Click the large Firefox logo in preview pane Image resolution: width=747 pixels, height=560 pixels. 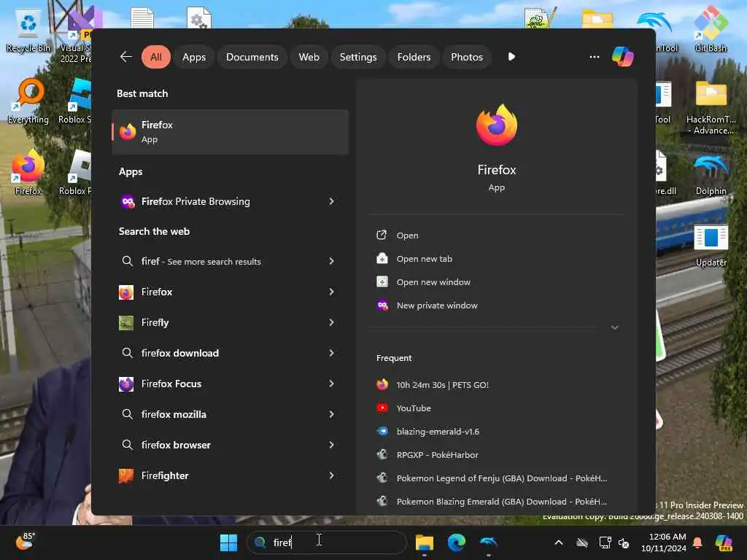click(496, 125)
